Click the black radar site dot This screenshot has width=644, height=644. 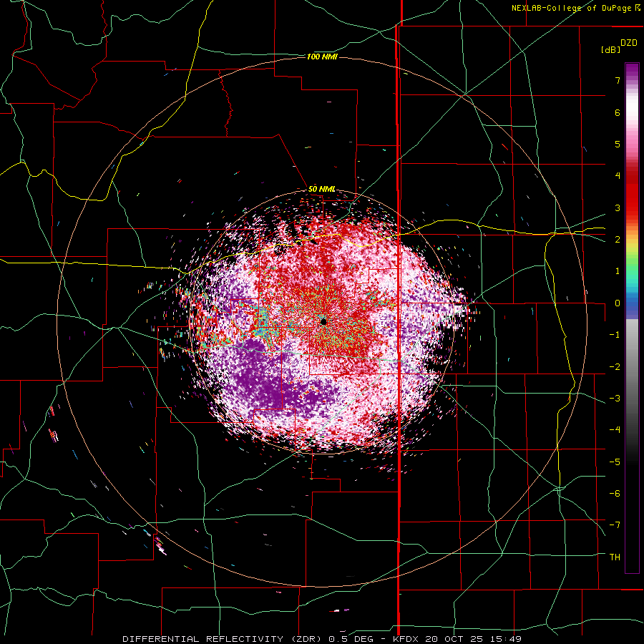[323, 321]
